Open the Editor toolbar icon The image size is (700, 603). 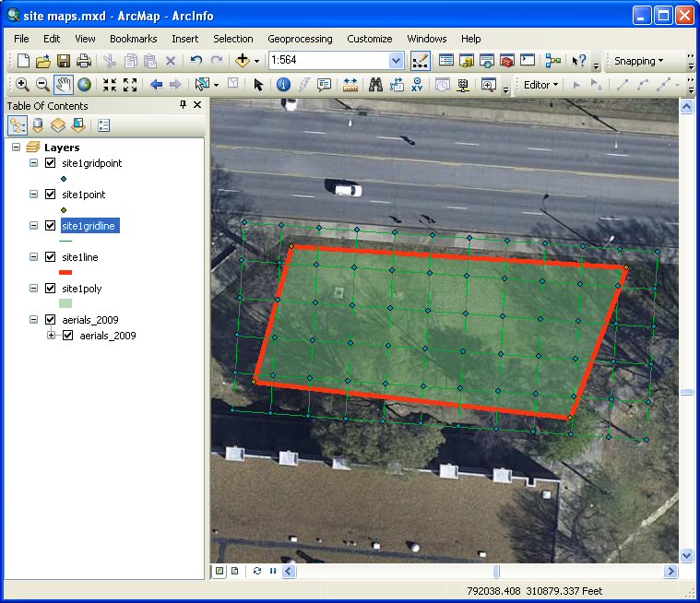(420, 61)
